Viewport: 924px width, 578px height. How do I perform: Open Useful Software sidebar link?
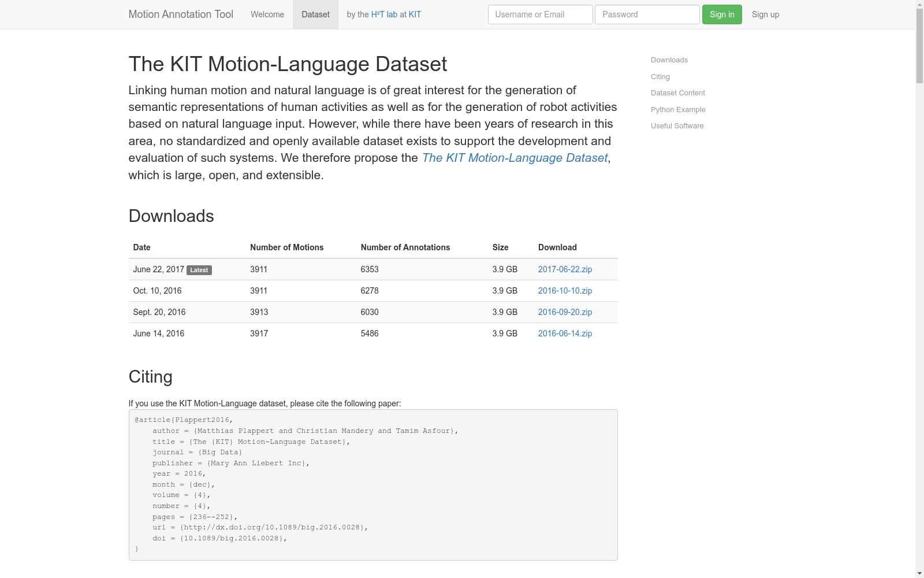tap(677, 126)
